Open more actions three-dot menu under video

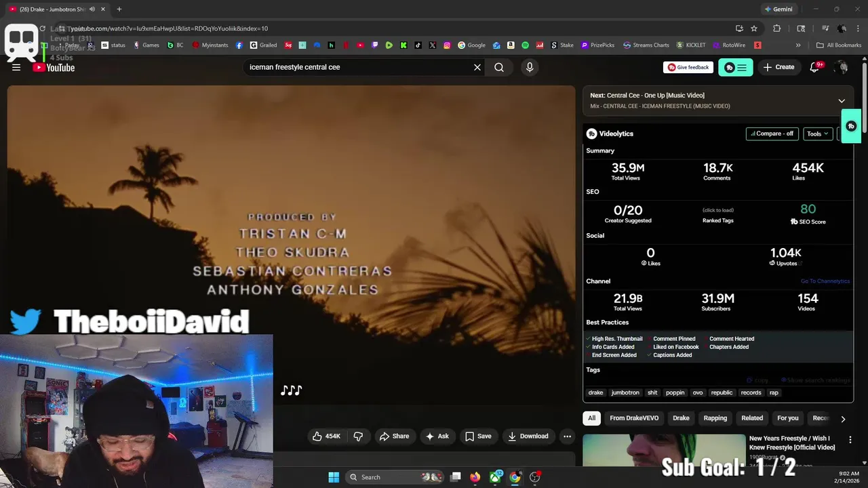point(568,436)
